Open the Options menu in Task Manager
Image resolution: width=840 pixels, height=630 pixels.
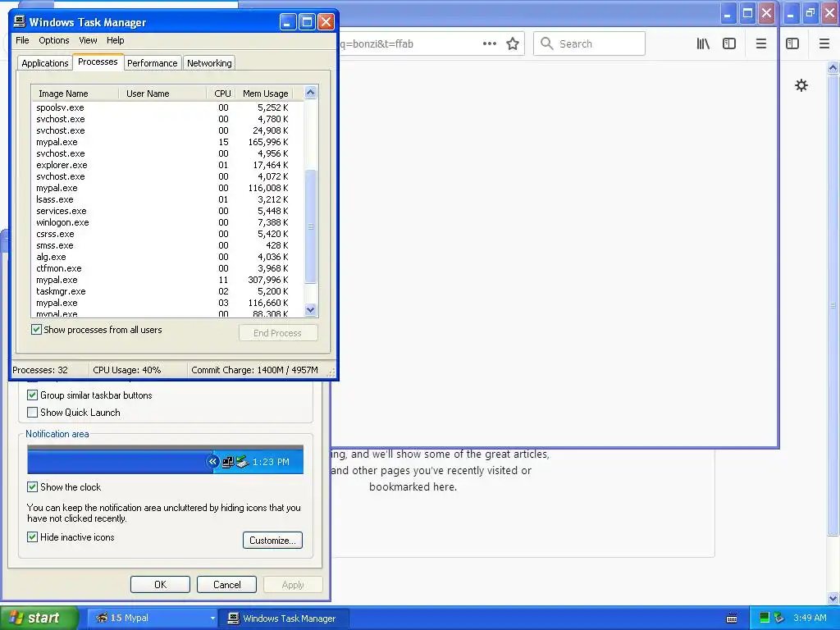click(54, 40)
